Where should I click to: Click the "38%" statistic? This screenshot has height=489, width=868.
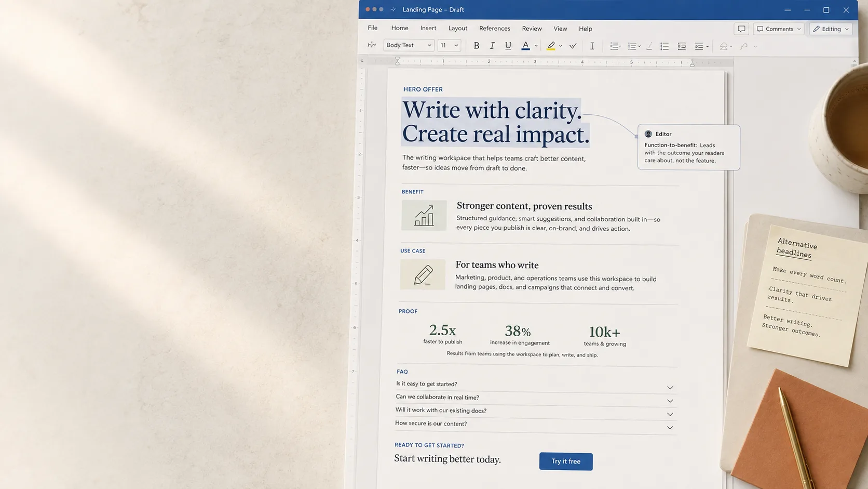coord(518,331)
